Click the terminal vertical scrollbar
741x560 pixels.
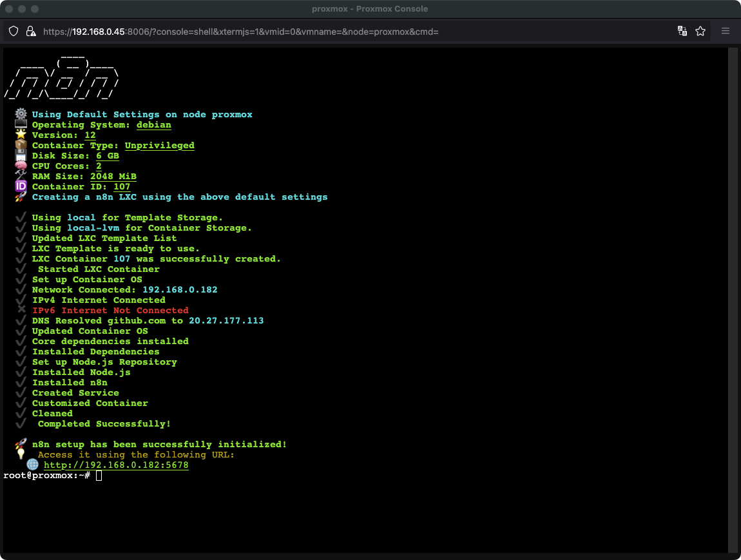point(732,300)
